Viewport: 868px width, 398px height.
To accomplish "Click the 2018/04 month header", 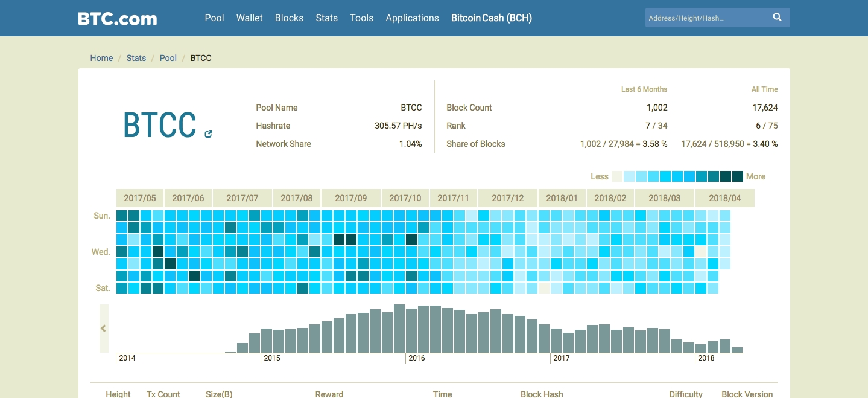I will pyautogui.click(x=725, y=198).
